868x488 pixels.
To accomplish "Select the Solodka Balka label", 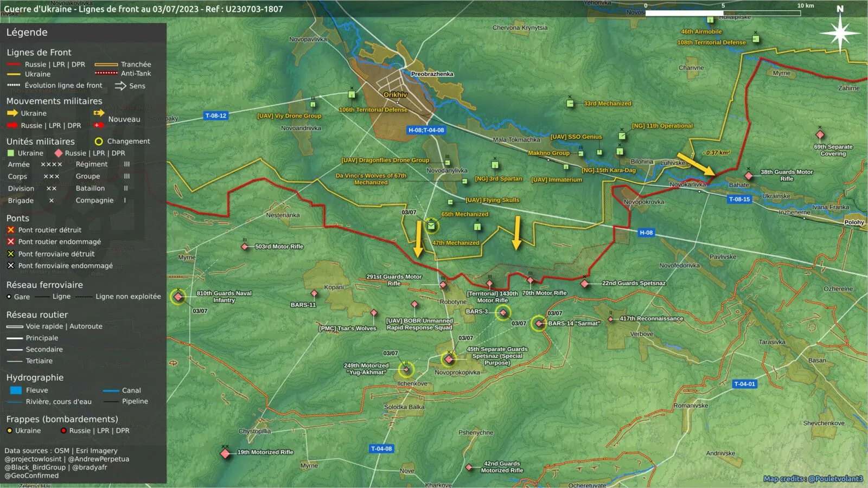I will coord(404,407).
